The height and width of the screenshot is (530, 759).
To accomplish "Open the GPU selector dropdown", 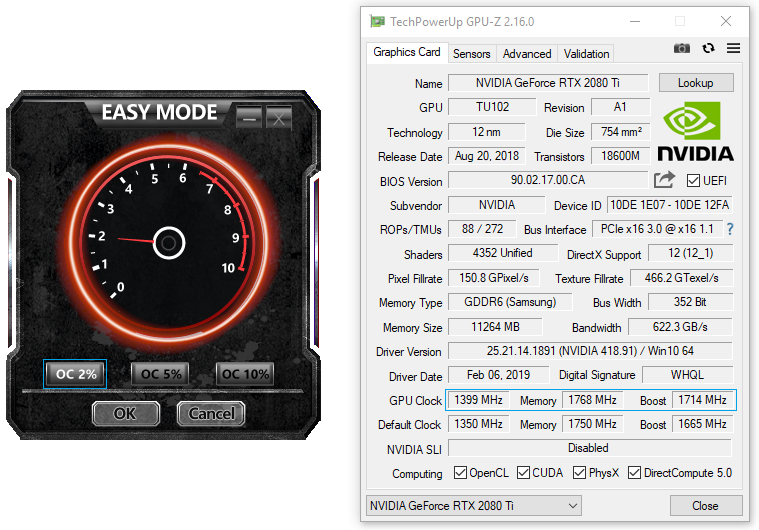I will [x=474, y=506].
